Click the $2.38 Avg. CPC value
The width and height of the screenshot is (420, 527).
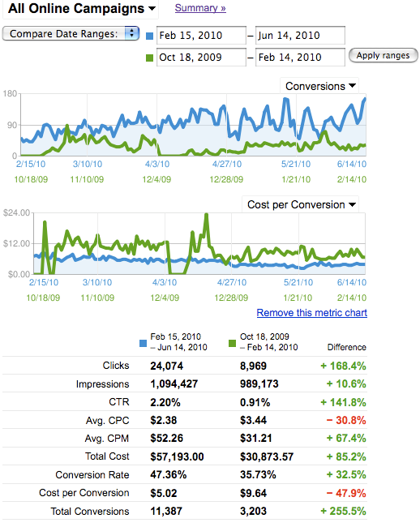point(163,420)
